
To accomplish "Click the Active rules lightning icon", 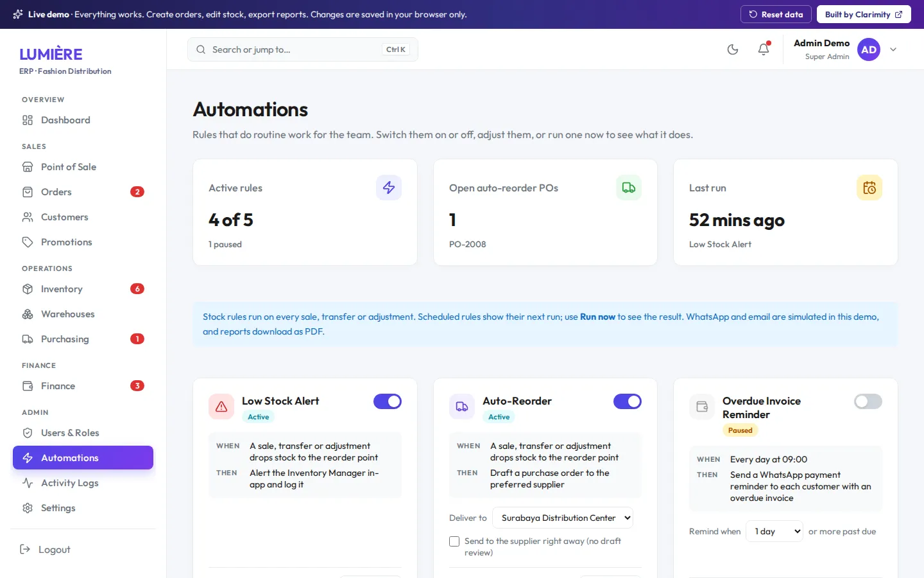I will (x=389, y=188).
